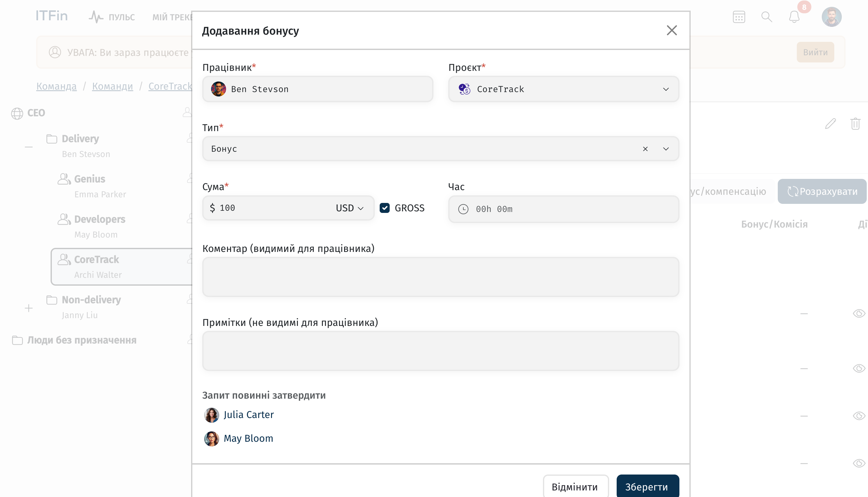Click the Відмінити button
Viewport: 868px width, 497px height.
pyautogui.click(x=575, y=486)
